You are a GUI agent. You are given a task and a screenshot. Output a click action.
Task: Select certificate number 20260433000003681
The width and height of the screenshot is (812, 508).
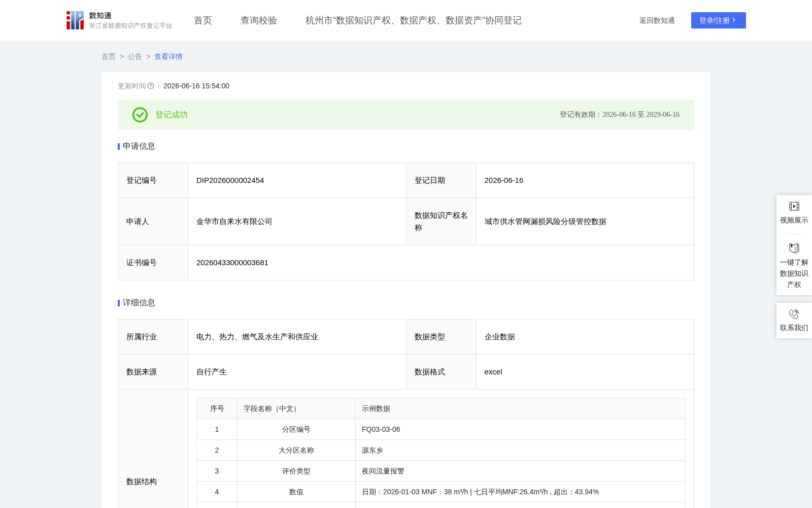tap(232, 263)
